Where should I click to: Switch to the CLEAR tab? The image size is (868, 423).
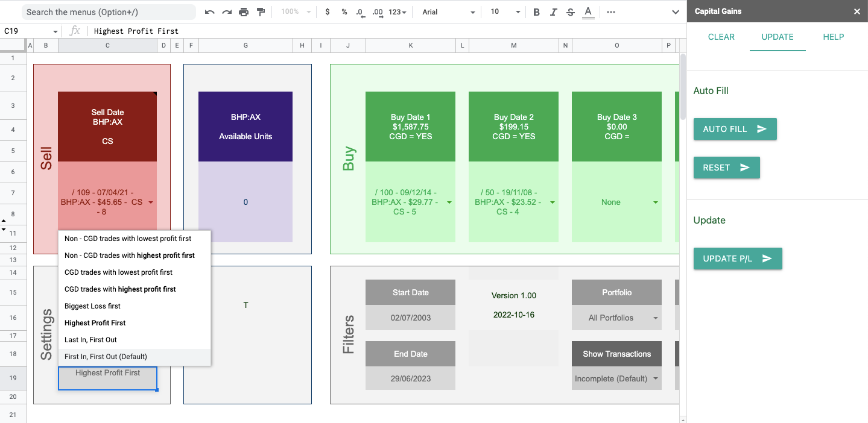click(x=721, y=37)
